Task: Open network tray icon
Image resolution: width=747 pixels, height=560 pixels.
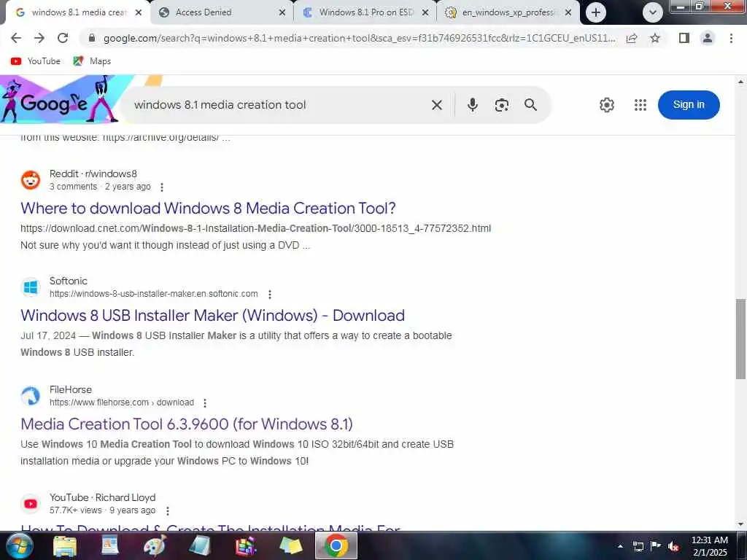Action: [638, 546]
